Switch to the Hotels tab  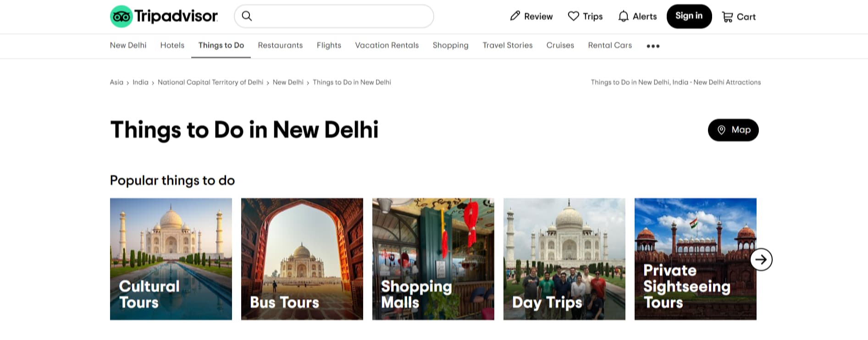click(172, 45)
